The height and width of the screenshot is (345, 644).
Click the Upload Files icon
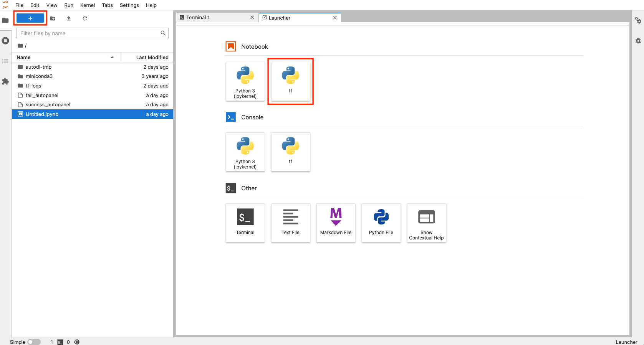click(x=69, y=18)
